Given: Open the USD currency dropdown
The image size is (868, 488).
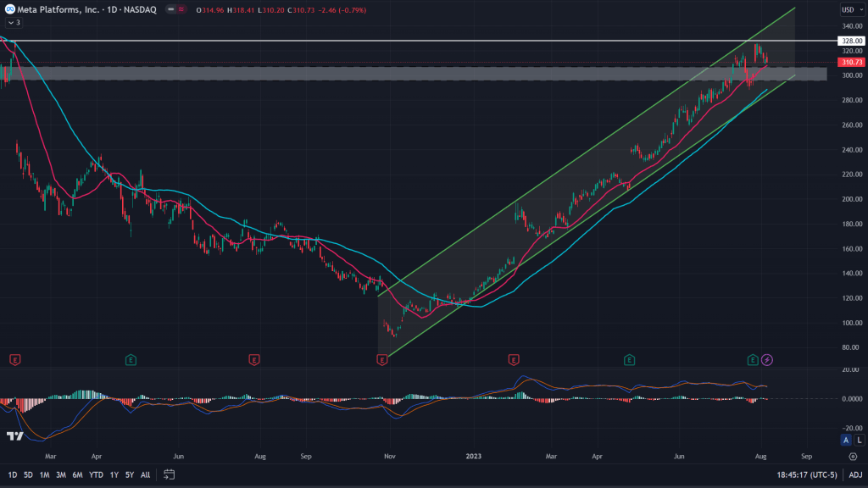Looking at the screenshot, I should (849, 9).
